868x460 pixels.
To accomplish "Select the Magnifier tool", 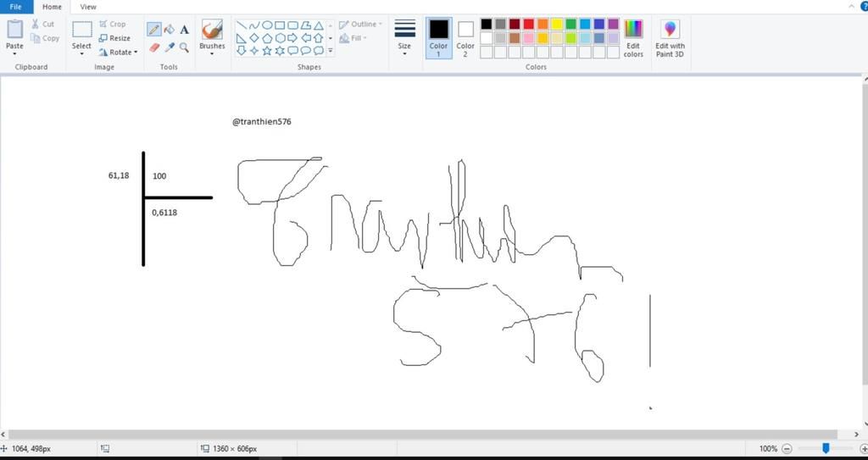I will 184,48.
